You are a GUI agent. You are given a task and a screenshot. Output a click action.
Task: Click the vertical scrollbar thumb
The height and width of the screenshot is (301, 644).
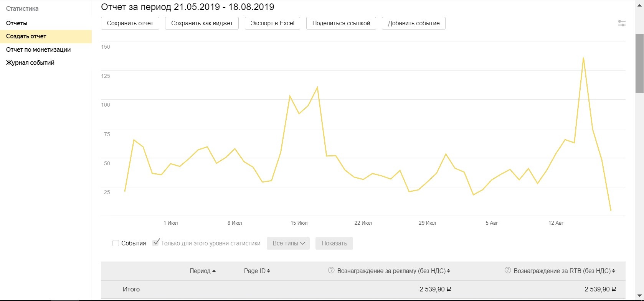[x=639, y=63]
